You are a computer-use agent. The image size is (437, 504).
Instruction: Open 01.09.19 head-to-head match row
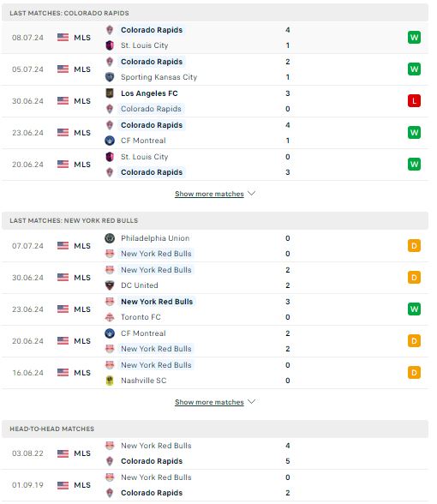click(215, 485)
